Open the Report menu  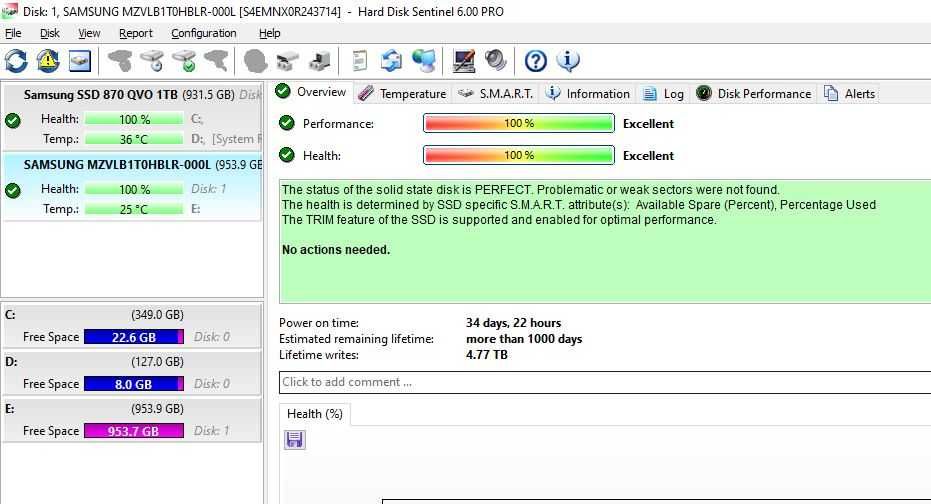[135, 33]
